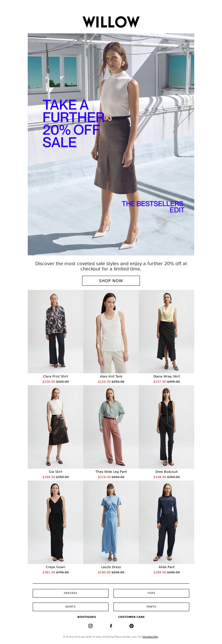View the Thea Wide Leg Pant photo
This screenshot has width=222, height=644.
click(111, 427)
